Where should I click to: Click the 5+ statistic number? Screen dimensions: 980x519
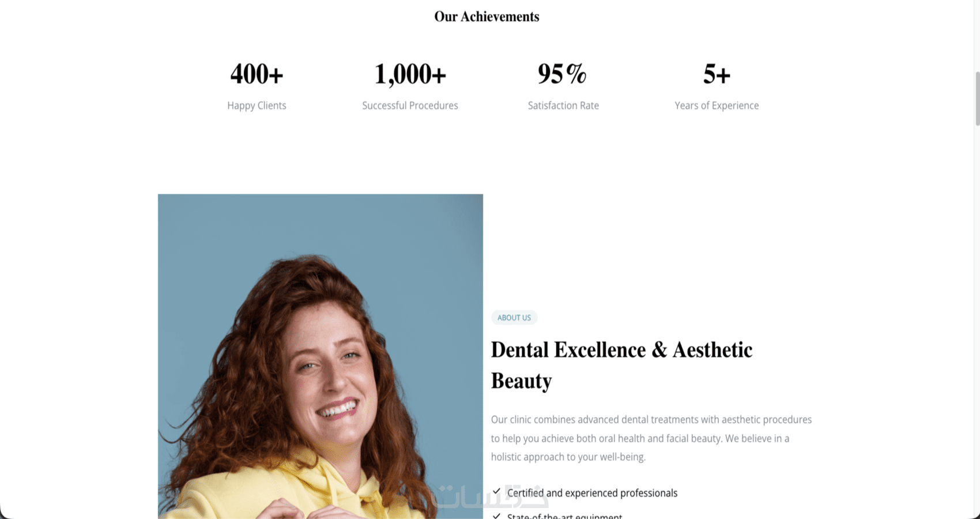(717, 74)
